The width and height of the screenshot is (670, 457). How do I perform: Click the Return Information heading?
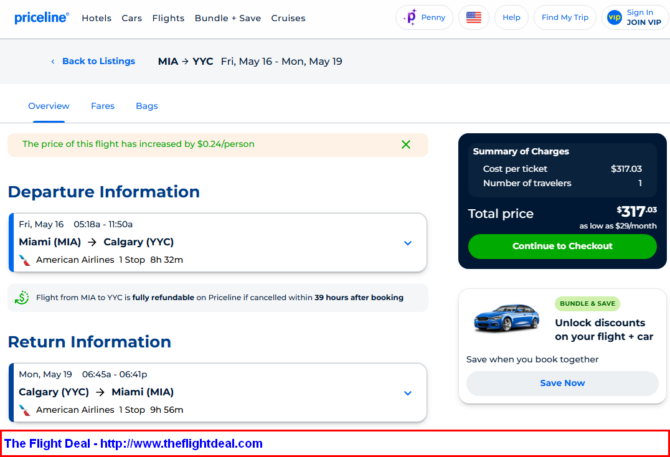click(90, 342)
